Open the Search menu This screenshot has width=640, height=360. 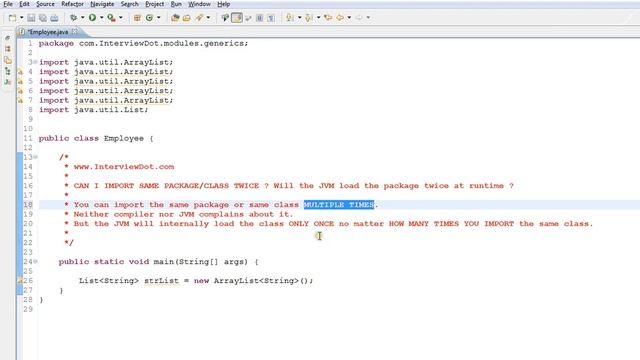pos(129,4)
